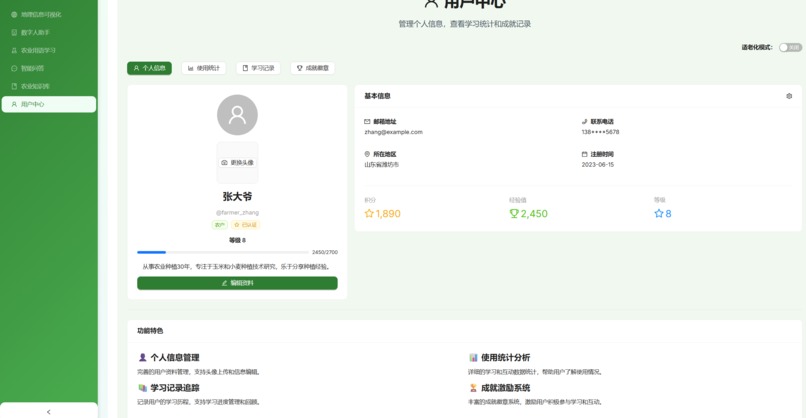
Task: Click the 农户 role badge
Action: (x=220, y=225)
